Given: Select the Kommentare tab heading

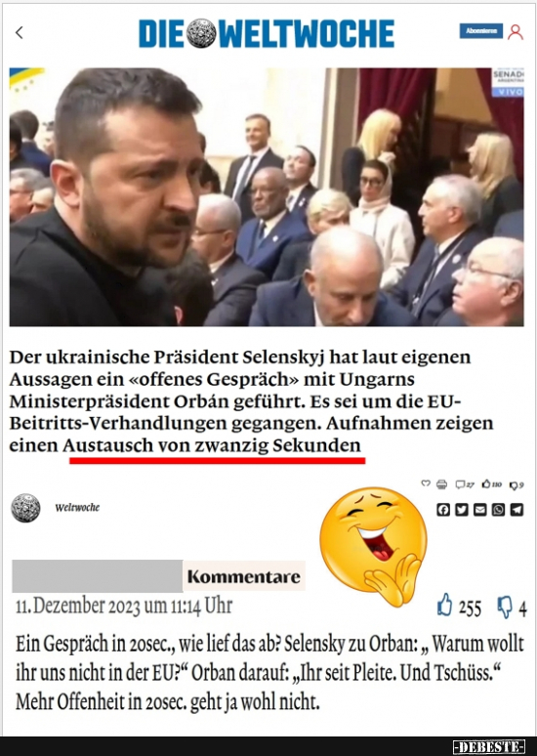Looking at the screenshot, I should click(243, 576).
